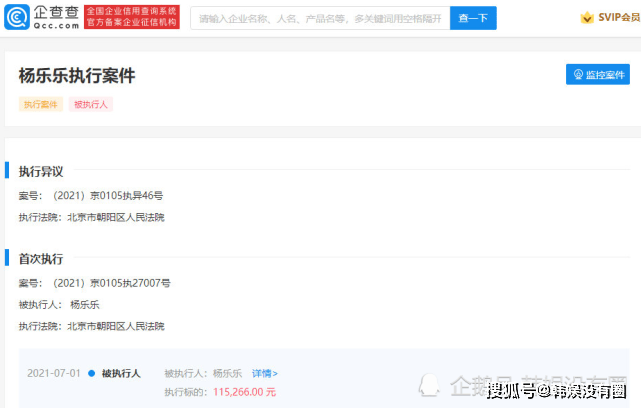Click the amount 115,266.00 元
Screen dimensions: 641x408
244,392
